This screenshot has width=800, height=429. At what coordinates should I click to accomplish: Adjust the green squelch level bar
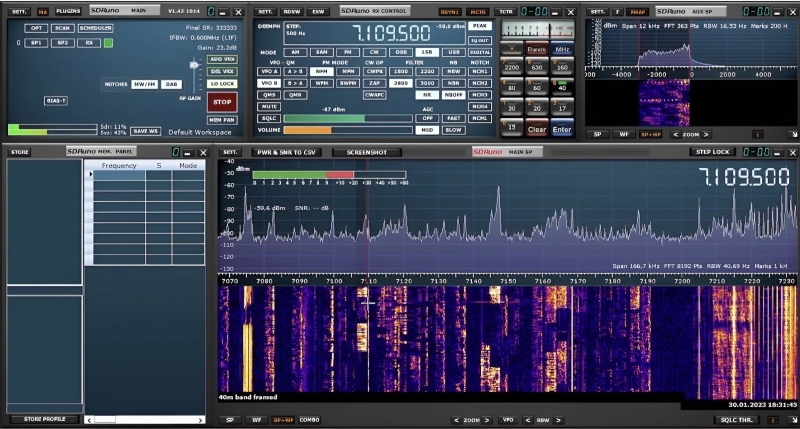(x=348, y=118)
